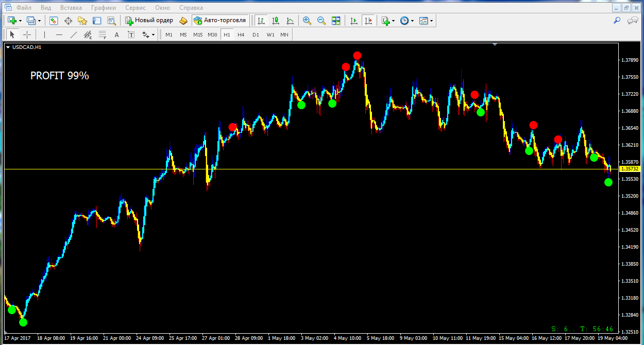
Task: Switch the chart to candlestick mode
Action: [x=276, y=21]
